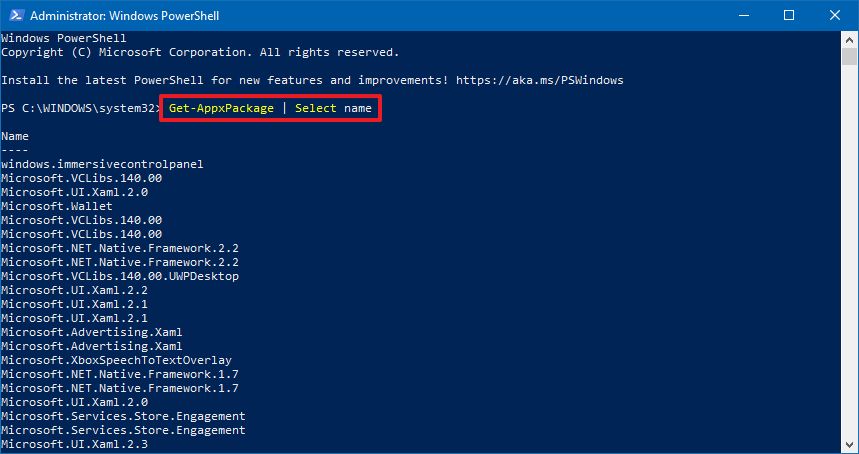The image size is (859, 454).
Task: Click the Microsoft.Wallet line
Action: pos(57,206)
